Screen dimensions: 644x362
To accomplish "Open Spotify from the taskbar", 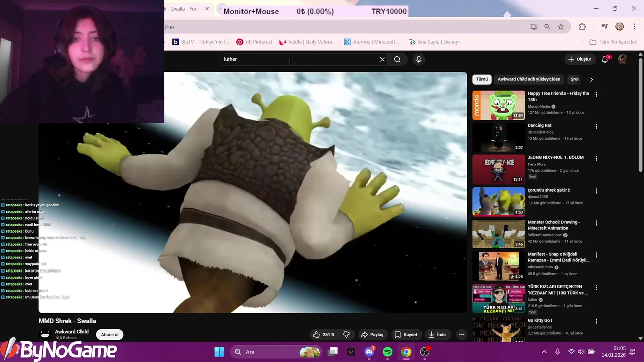I will 387,352.
